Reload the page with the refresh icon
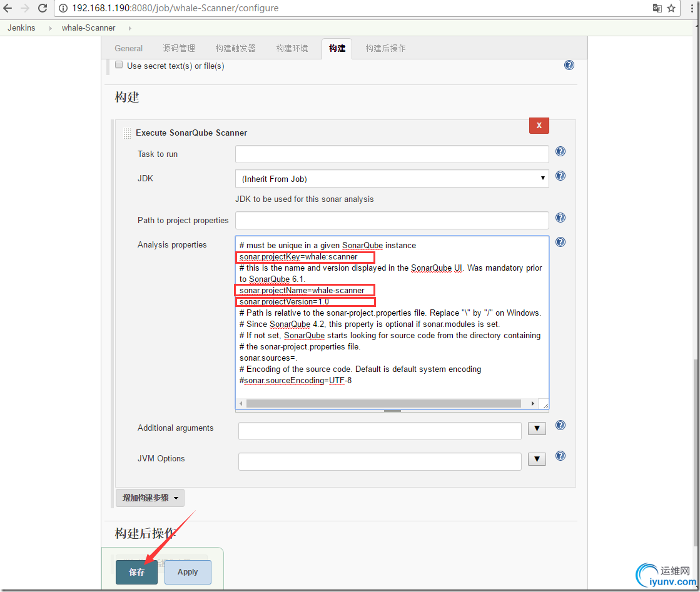This screenshot has width=700, height=592. (x=43, y=8)
